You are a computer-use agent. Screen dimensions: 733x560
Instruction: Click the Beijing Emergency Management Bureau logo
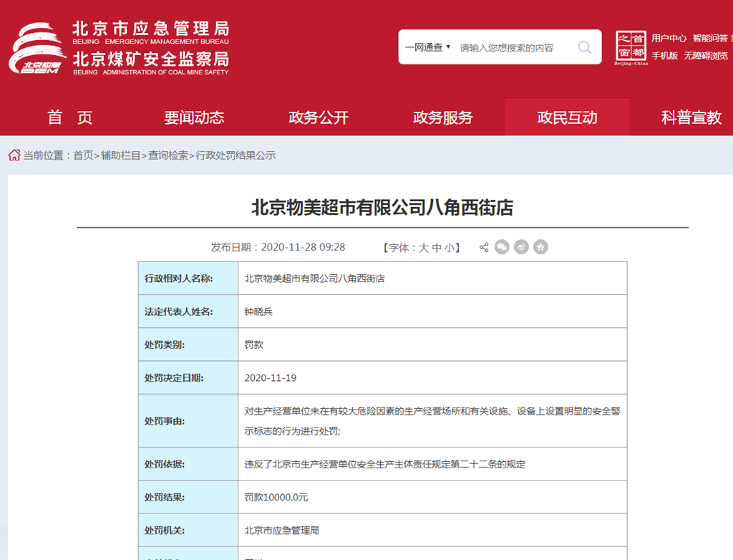[37, 48]
